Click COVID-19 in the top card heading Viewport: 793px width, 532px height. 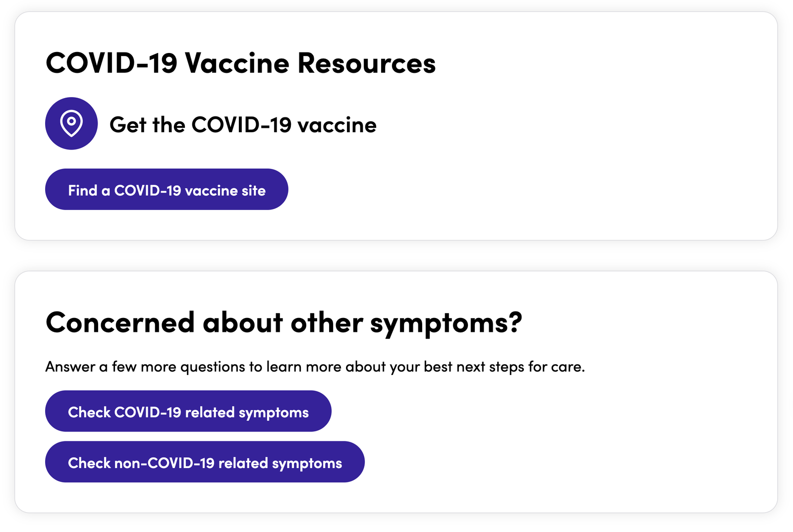pos(112,63)
